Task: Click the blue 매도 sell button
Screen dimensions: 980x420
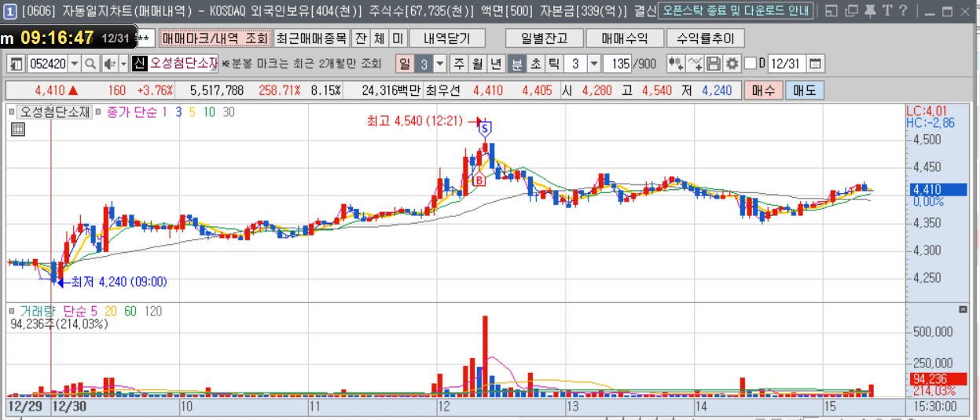Action: pos(805,90)
